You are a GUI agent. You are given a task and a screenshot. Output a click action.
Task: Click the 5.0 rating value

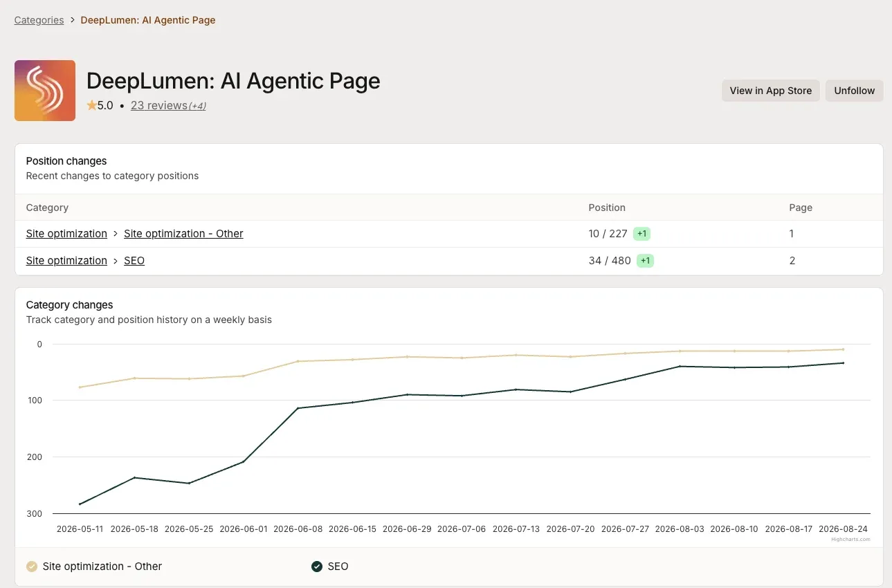point(105,106)
